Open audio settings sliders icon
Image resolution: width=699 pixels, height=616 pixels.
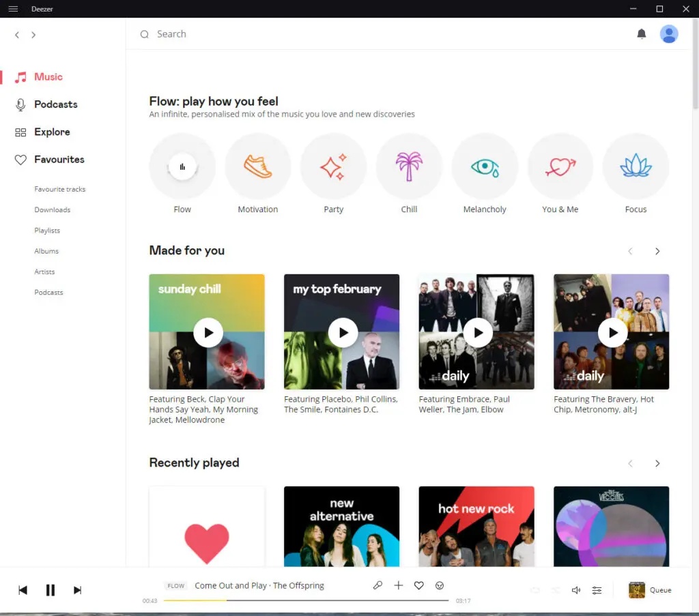point(597,590)
